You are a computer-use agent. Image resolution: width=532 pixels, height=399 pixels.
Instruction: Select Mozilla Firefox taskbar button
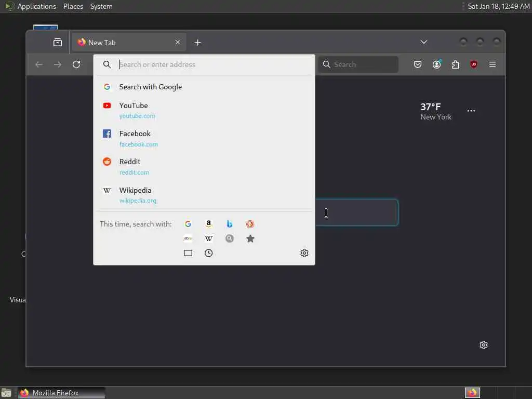tap(61, 393)
